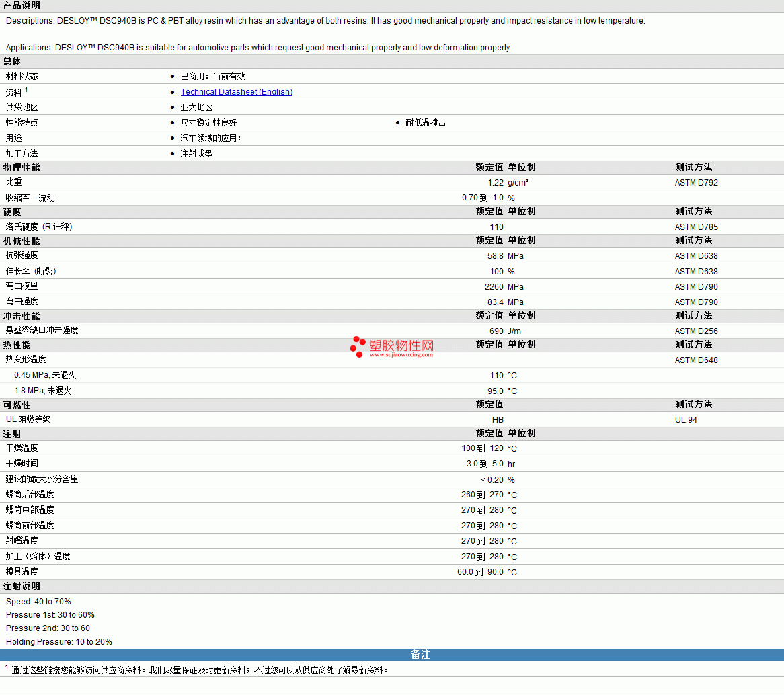784x695 pixels.
Task: Select the '汽车领域的应用' value
Action: 210,138
